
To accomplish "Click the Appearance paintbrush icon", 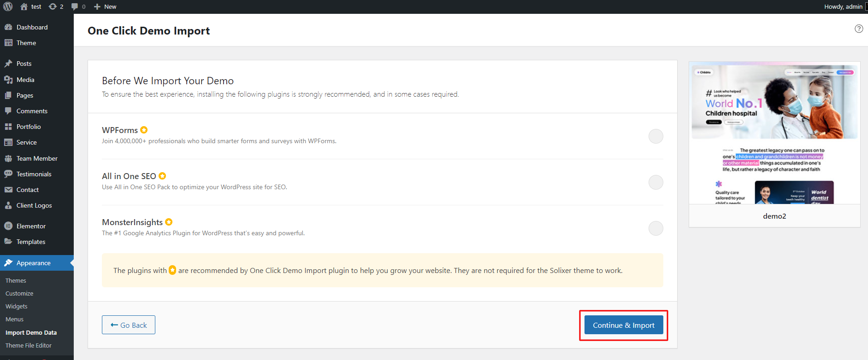I will point(8,263).
